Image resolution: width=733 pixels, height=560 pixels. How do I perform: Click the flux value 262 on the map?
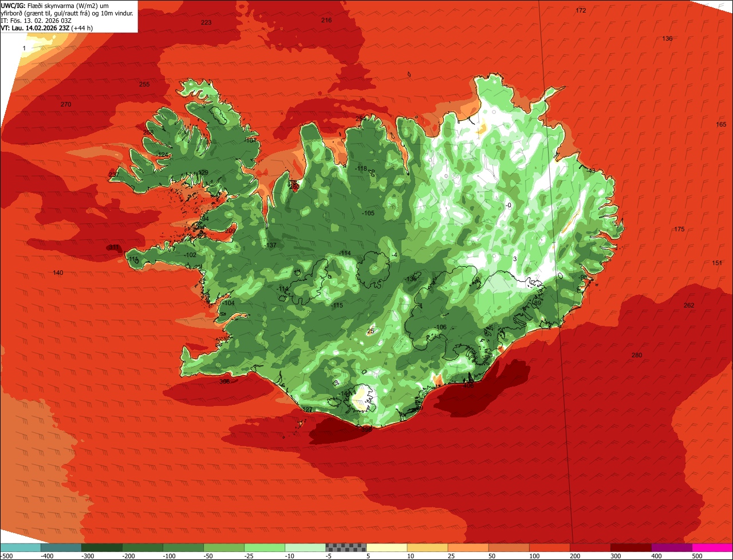tap(689, 305)
